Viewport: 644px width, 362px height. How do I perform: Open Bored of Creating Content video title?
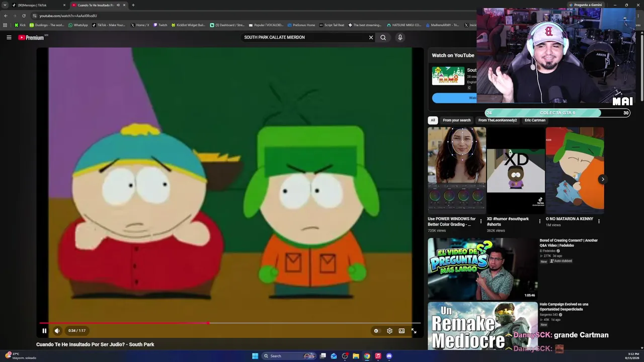[x=569, y=243]
